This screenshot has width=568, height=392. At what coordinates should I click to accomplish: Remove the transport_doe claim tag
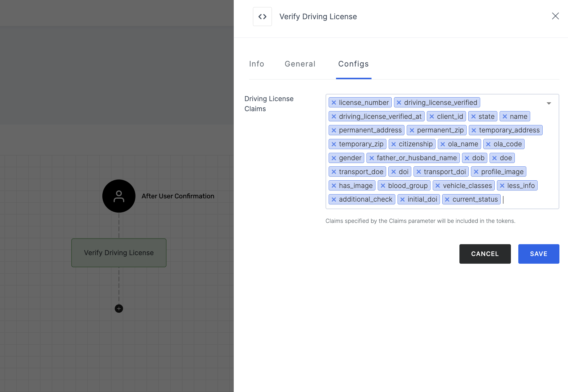[334, 172]
